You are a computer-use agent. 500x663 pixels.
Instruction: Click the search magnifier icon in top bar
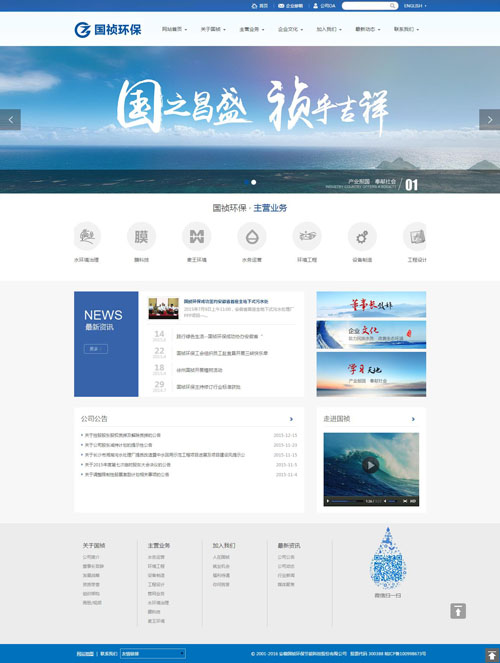[x=392, y=5]
